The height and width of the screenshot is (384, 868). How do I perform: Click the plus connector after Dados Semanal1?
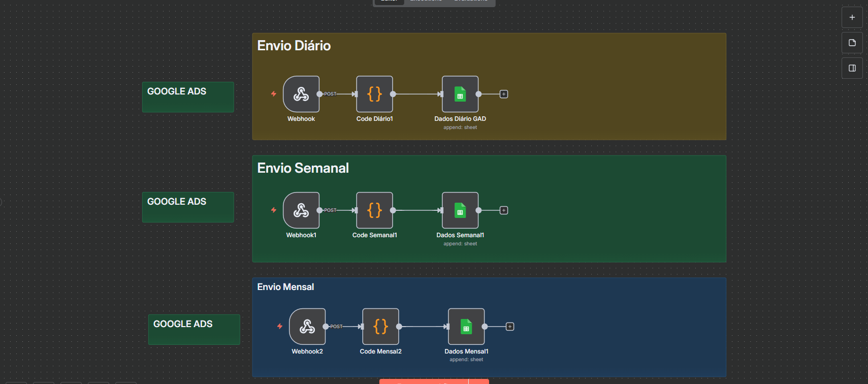pos(504,210)
